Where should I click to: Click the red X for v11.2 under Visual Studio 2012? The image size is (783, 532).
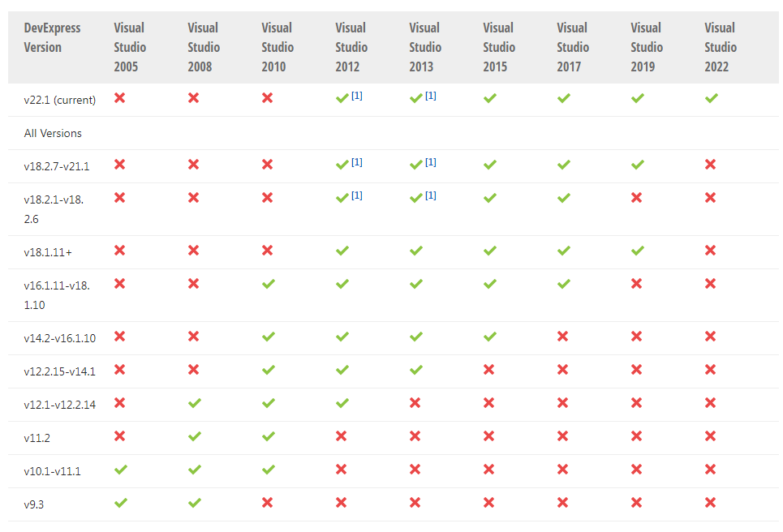coord(342,436)
